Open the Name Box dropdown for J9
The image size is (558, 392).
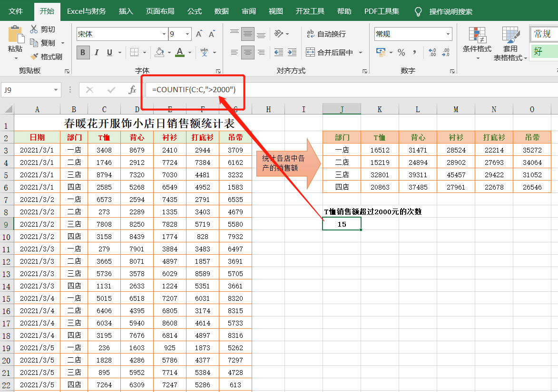[56, 89]
